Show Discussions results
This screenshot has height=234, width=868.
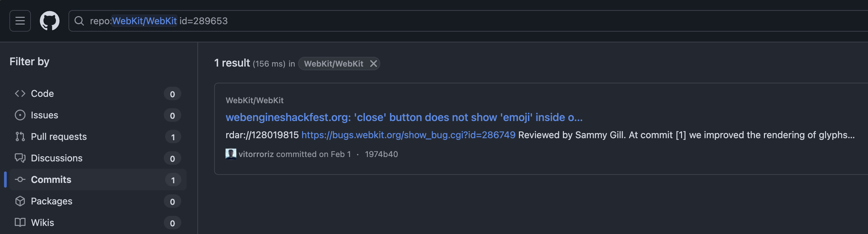98,158
